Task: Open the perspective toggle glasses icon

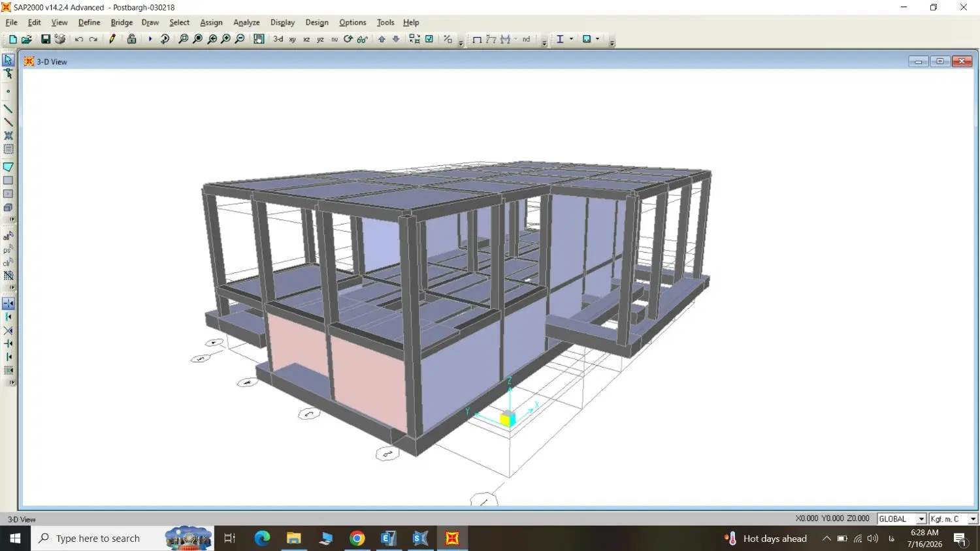Action: coord(363,39)
